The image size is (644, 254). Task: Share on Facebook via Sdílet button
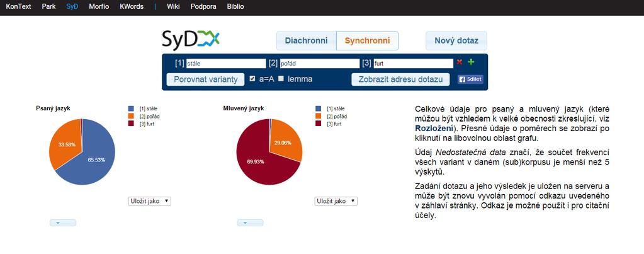[x=471, y=79]
